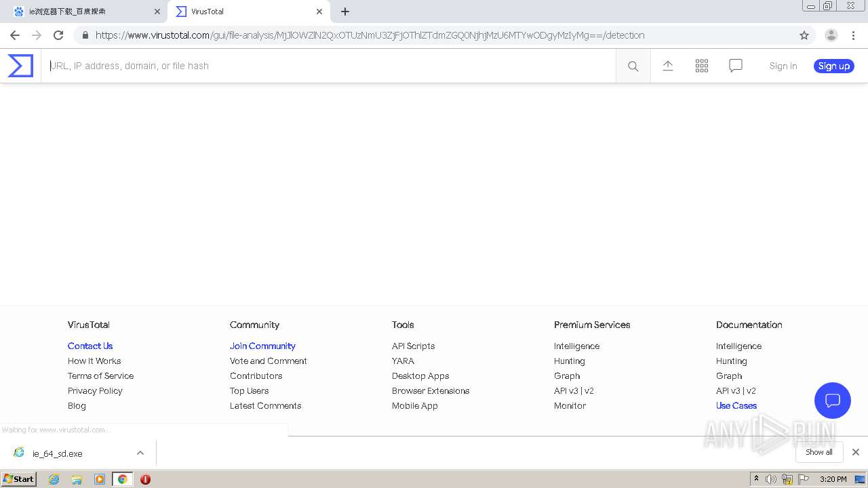Open the Use Cases link
The width and height of the screenshot is (868, 488).
pyautogui.click(x=736, y=405)
